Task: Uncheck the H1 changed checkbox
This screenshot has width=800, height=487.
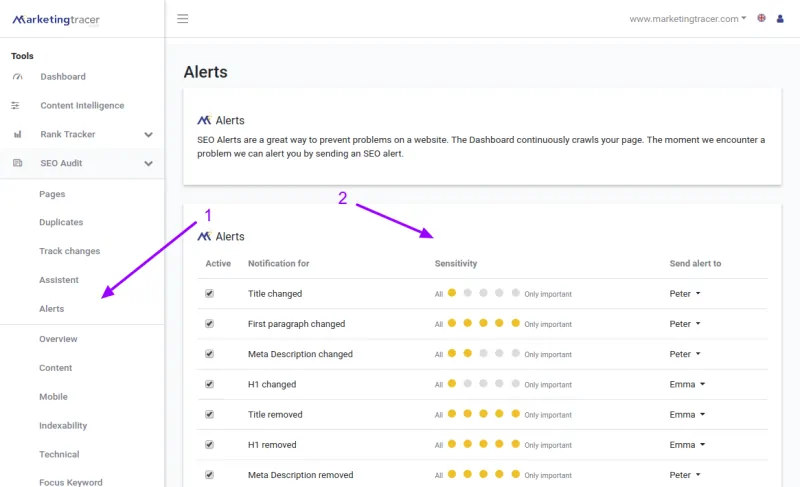Action: click(x=209, y=384)
